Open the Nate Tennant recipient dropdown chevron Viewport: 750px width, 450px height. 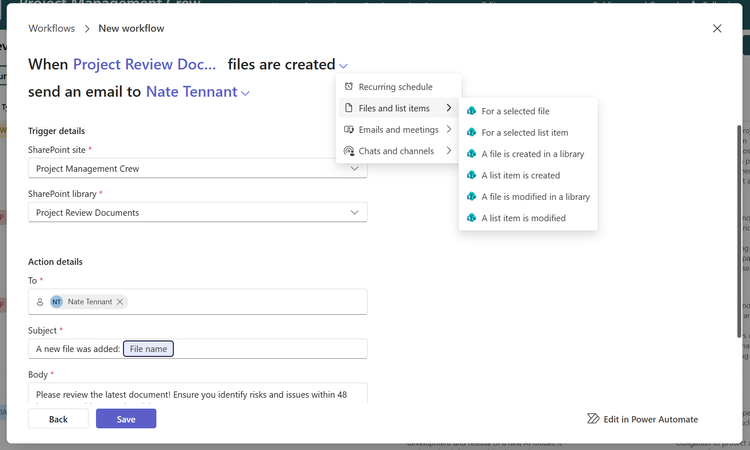click(x=246, y=94)
